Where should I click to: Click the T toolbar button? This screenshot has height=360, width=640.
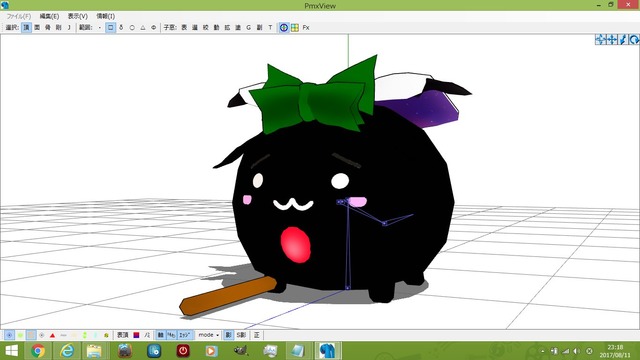[270, 27]
